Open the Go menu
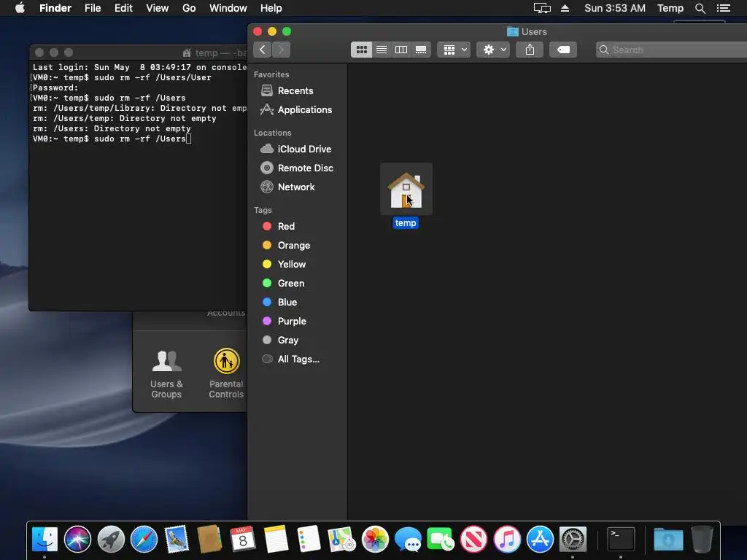This screenshot has width=747, height=560. 189,8
